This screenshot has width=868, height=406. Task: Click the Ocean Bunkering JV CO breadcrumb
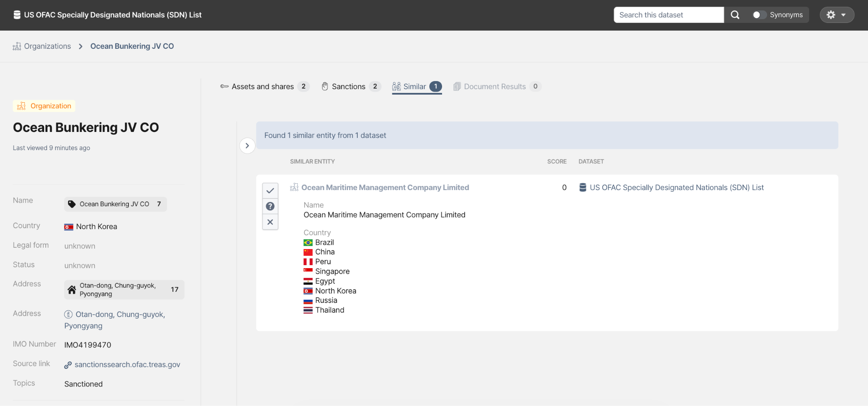coord(132,46)
